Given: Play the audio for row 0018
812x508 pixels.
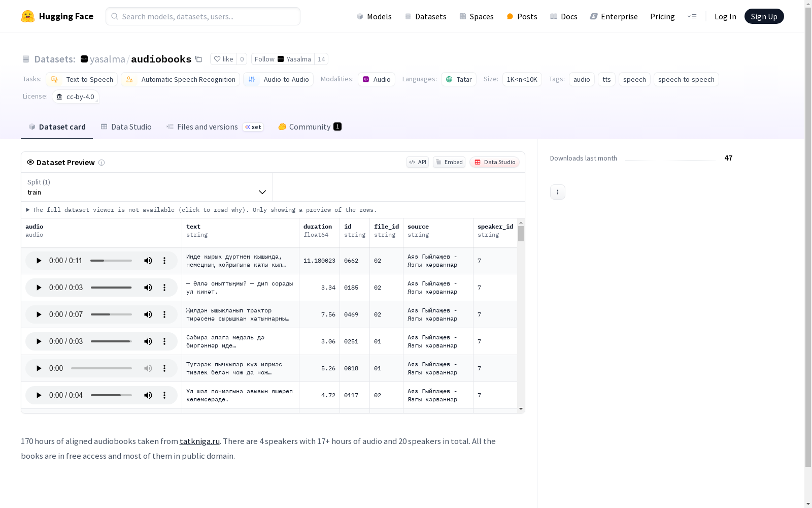Looking at the screenshot, I should click(39, 368).
